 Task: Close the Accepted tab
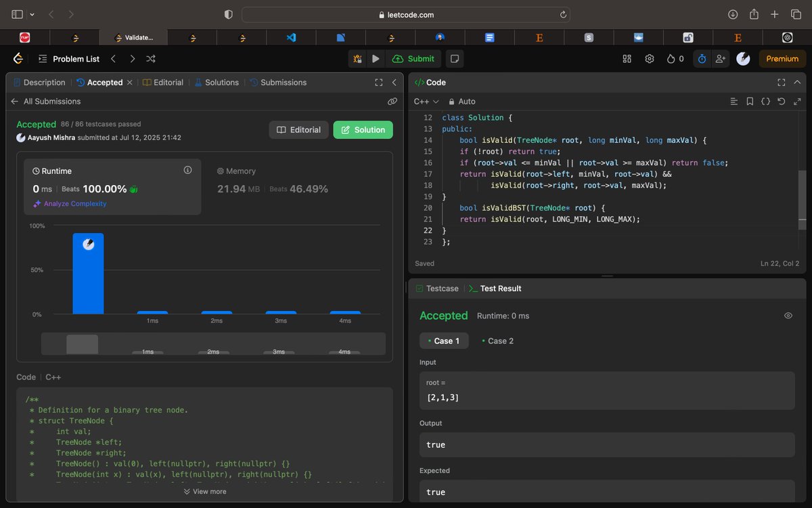(x=130, y=83)
